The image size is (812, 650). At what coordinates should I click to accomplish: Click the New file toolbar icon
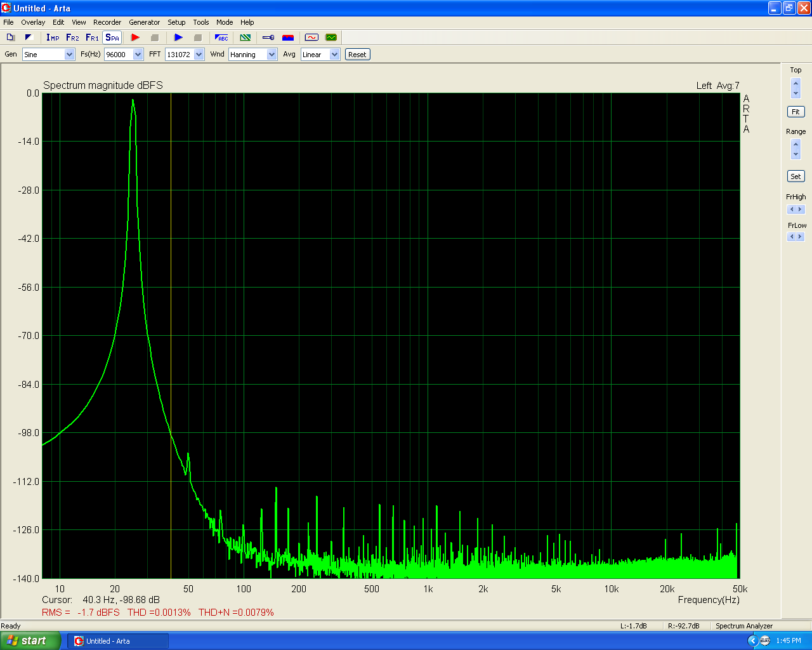pos(10,37)
